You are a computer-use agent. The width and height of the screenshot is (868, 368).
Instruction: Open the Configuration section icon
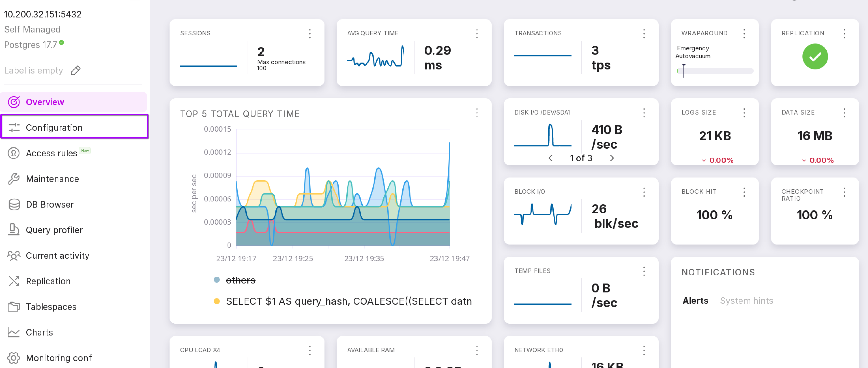tap(14, 128)
